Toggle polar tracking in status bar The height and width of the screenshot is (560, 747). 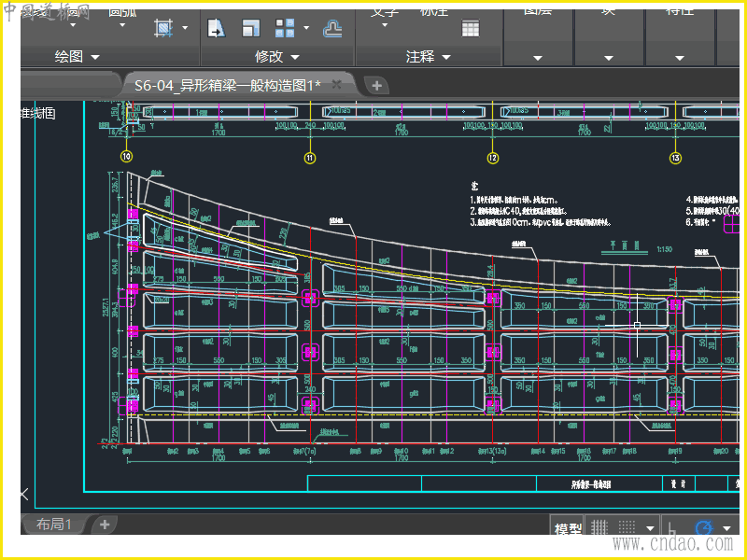(704, 528)
